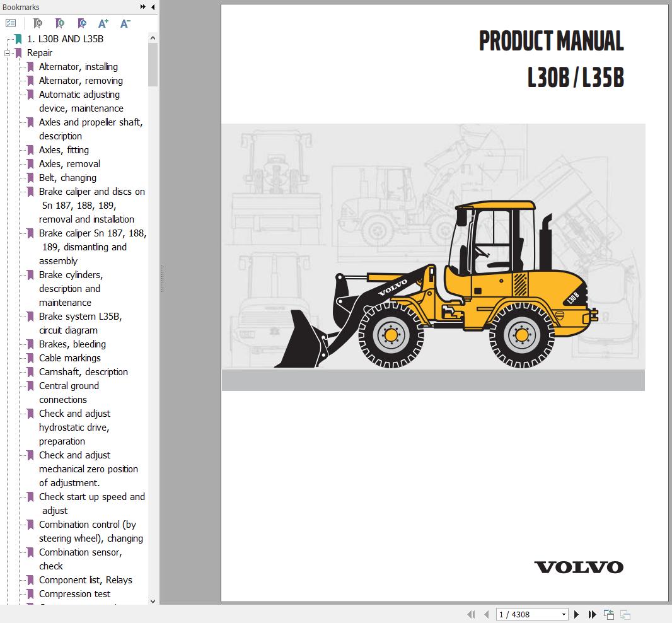Screen dimensions: 672x623
Task: Go to previous view using history arrow
Action: [x=608, y=614]
